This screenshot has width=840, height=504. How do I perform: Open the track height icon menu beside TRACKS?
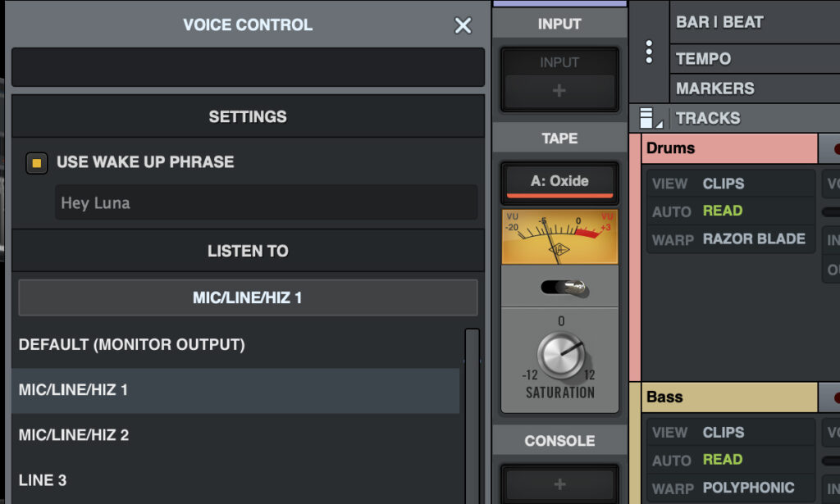coord(651,118)
